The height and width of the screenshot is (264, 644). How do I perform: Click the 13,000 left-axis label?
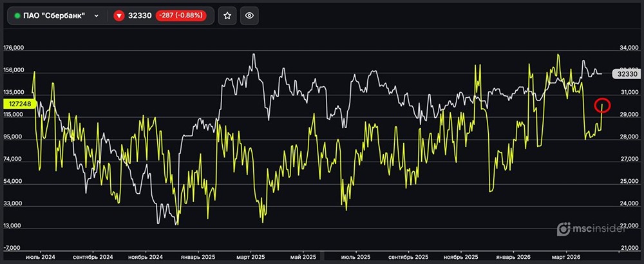point(14,226)
